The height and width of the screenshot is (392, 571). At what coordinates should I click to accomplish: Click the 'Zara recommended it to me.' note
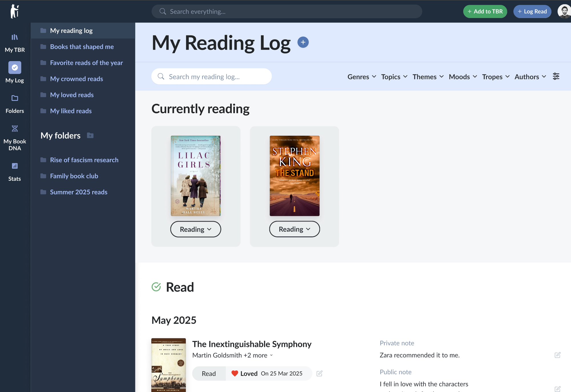coord(419,355)
